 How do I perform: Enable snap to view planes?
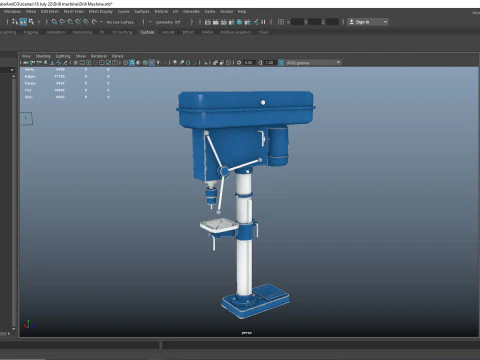coord(86,22)
